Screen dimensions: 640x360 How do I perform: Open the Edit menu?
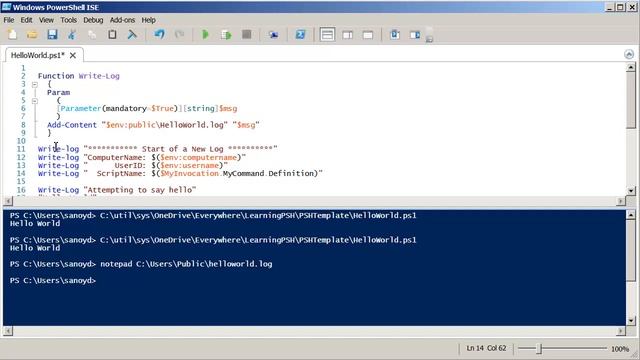pos(27,20)
